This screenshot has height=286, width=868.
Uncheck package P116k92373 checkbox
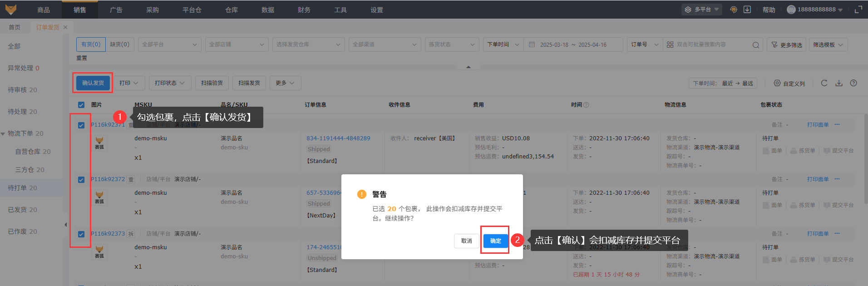click(x=81, y=234)
